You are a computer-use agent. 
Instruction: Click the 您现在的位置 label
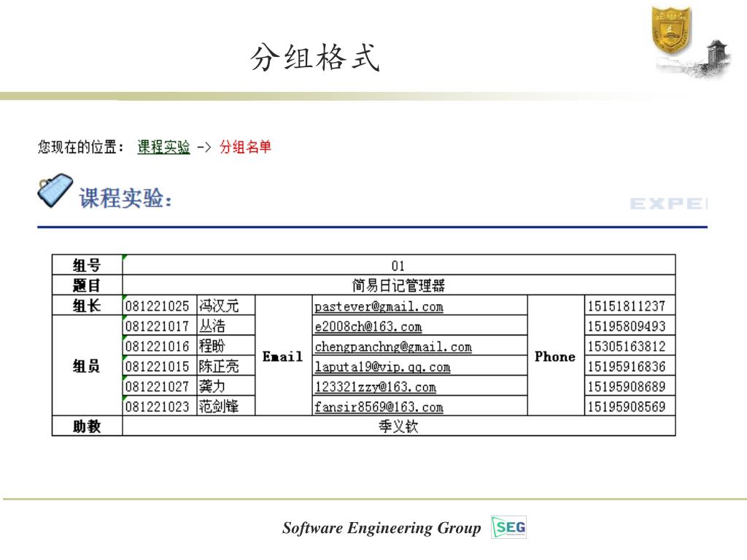(80, 147)
